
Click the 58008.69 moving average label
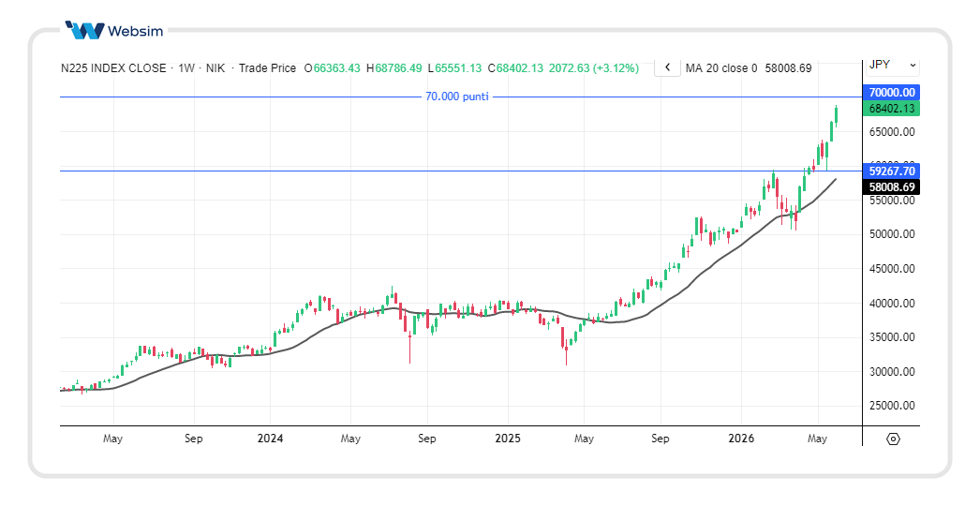click(892, 187)
